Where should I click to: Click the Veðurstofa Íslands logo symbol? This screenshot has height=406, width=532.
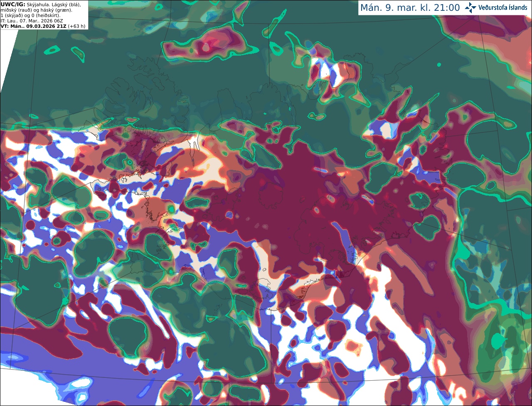tap(470, 7)
